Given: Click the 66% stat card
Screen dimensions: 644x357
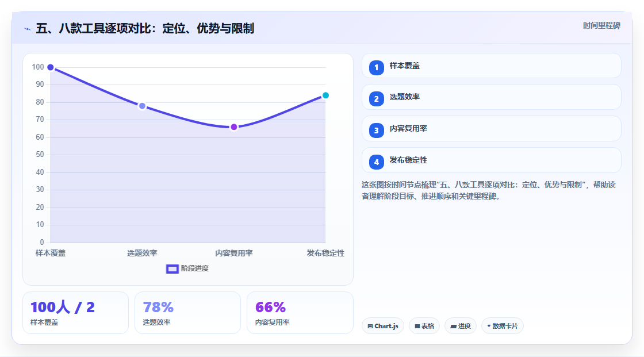Looking at the screenshot, I should pos(300,313).
